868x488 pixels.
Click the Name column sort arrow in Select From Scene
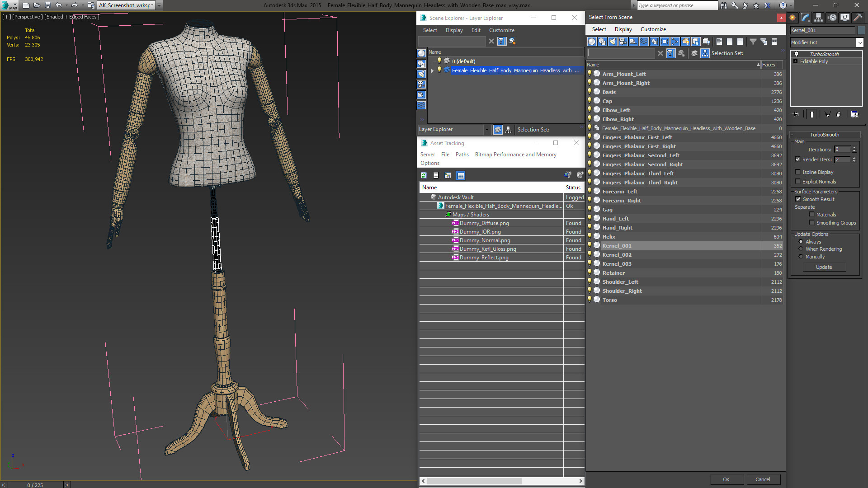758,65
